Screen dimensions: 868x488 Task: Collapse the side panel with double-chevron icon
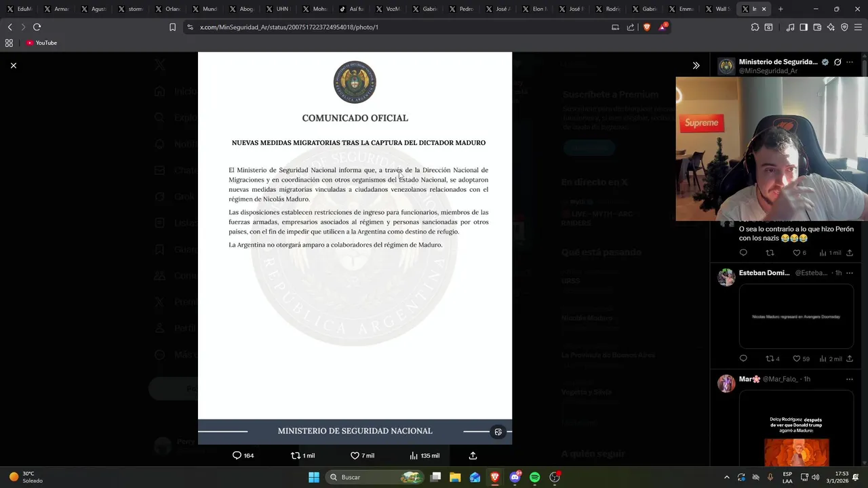(696, 65)
